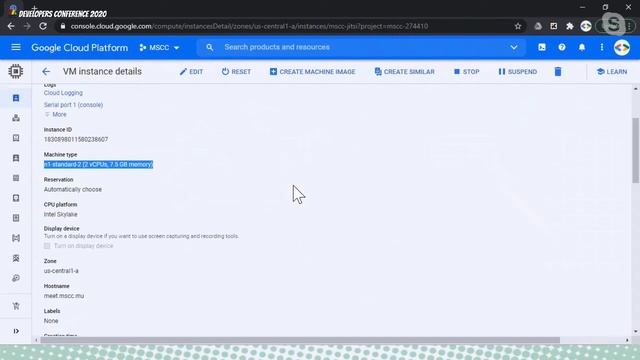Select VM instances icon in left sidebar
The image size is (640, 360).
coord(16,98)
